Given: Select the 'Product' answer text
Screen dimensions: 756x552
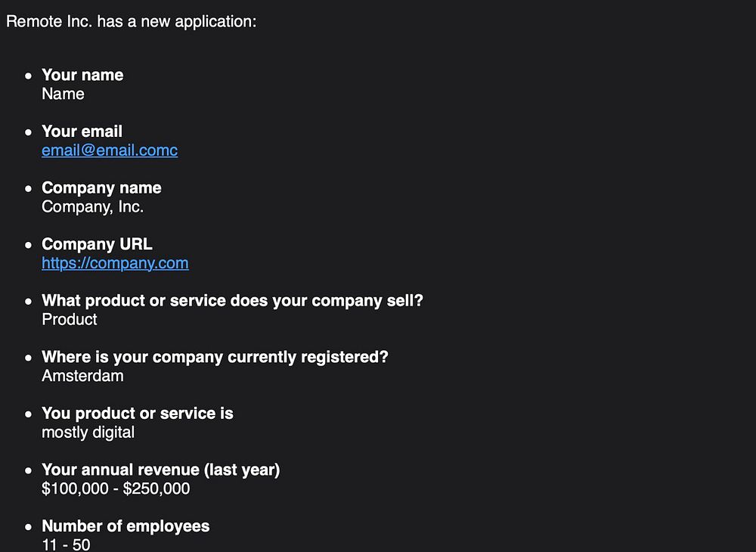Looking at the screenshot, I should [x=70, y=319].
